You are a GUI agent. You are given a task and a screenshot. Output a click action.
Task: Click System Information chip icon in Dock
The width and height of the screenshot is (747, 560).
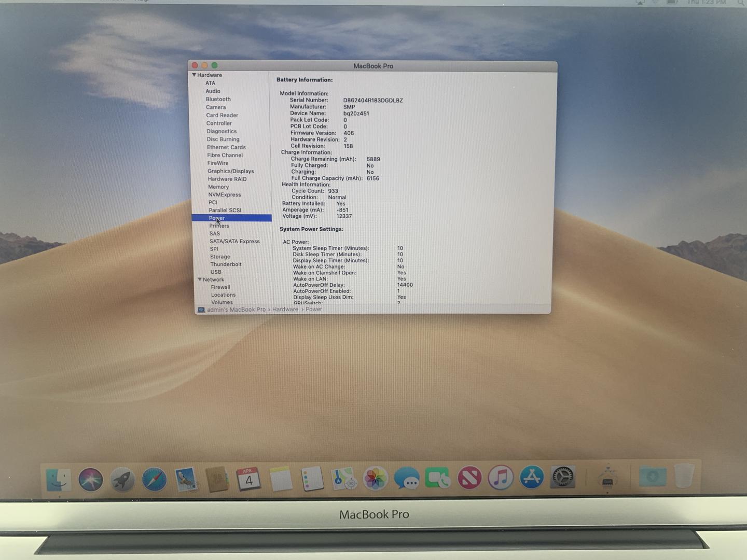click(607, 477)
